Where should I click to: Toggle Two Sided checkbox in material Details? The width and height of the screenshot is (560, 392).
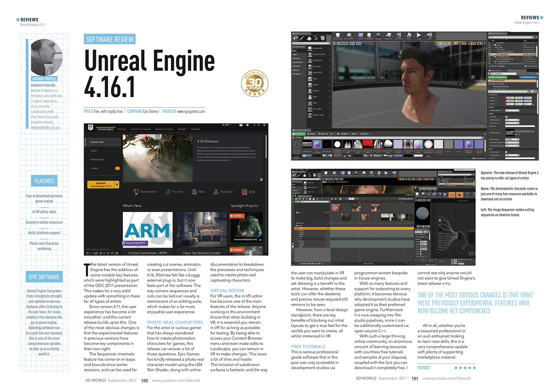pyautogui.click(x=421, y=252)
